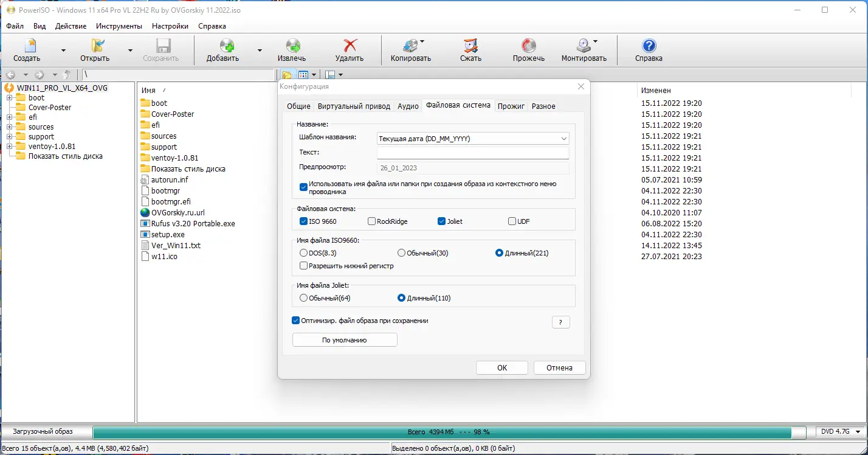This screenshot has width=868, height=455.
Task: Click the w11.ico file icon
Action: coord(145,257)
